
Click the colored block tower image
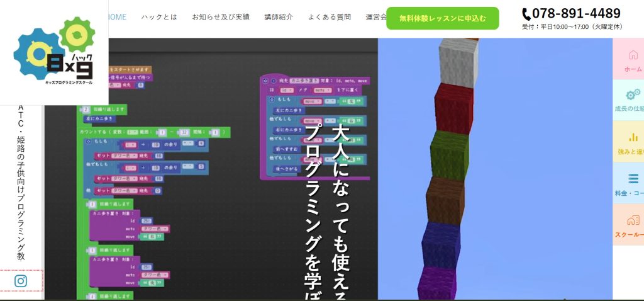click(x=495, y=169)
